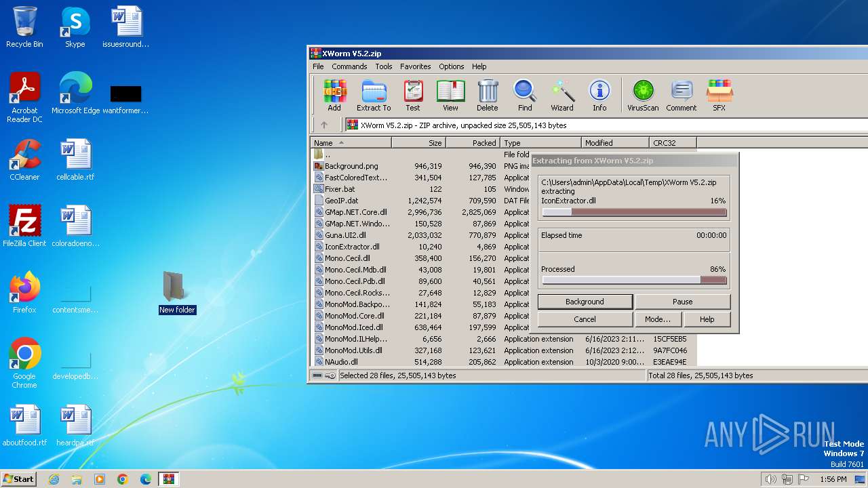Sort by the Modified column header
This screenshot has width=868, height=488.
point(615,142)
